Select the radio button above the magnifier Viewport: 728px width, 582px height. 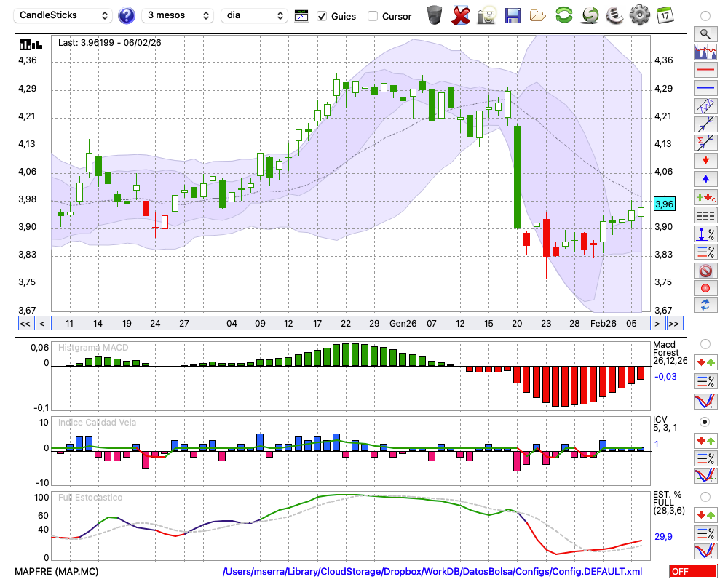705,16
